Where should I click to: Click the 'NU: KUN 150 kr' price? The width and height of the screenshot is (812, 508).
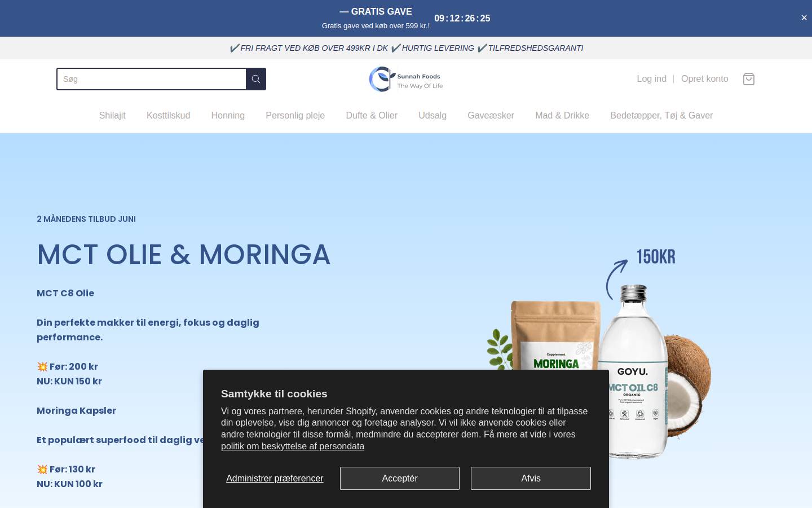pyautogui.click(x=69, y=381)
